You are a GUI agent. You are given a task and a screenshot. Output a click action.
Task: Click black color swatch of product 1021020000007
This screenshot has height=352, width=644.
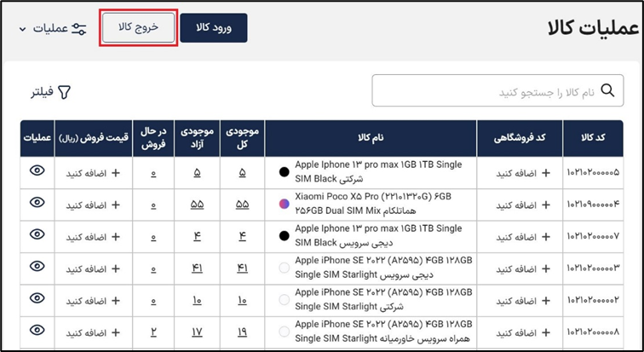tap(285, 236)
